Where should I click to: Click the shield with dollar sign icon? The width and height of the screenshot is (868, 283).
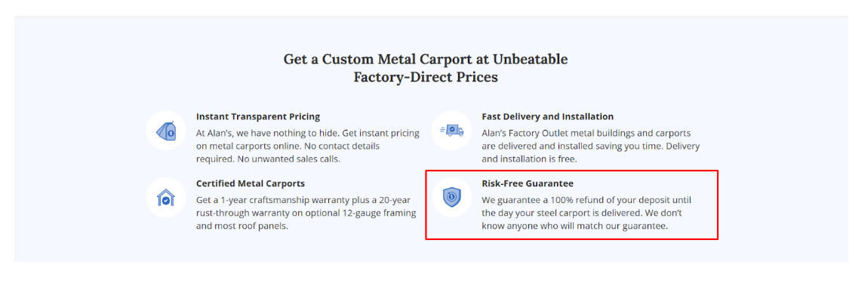coord(451,197)
